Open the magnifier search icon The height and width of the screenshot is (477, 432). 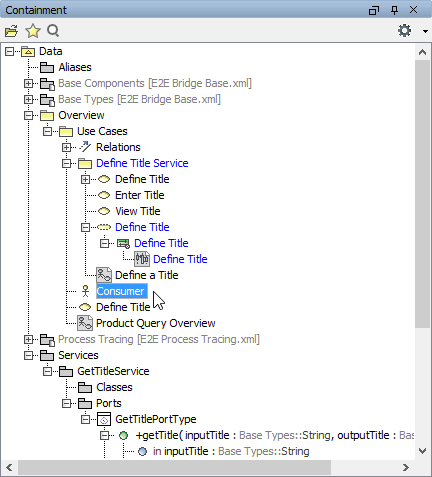coord(53,31)
